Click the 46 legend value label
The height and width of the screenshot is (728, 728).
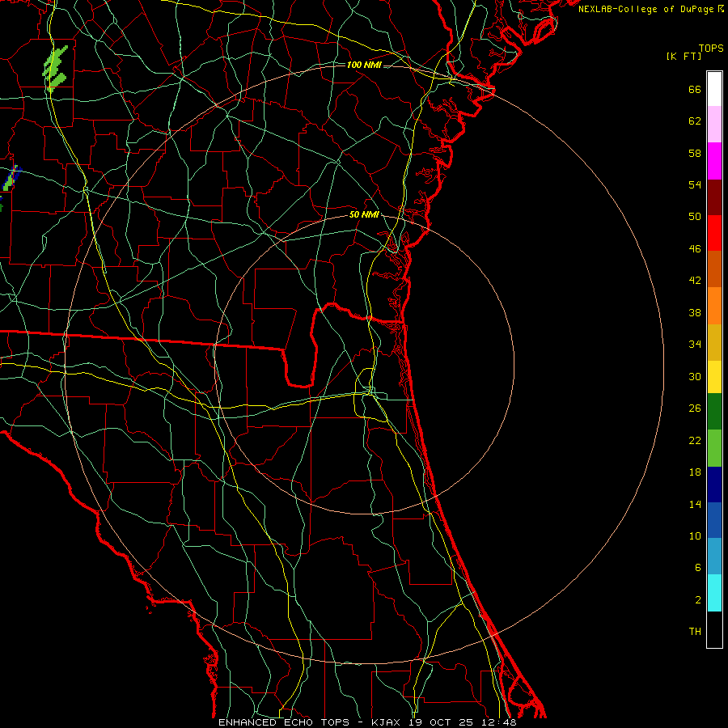click(695, 249)
